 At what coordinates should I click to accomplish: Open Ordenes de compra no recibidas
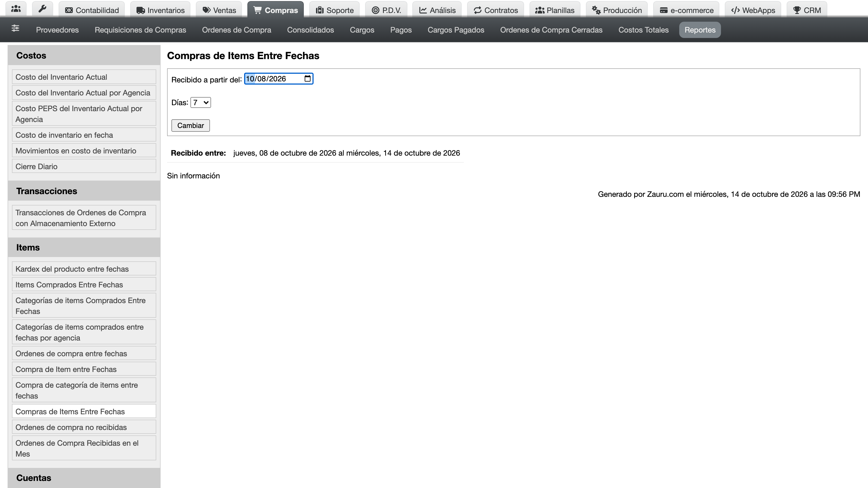click(84, 427)
